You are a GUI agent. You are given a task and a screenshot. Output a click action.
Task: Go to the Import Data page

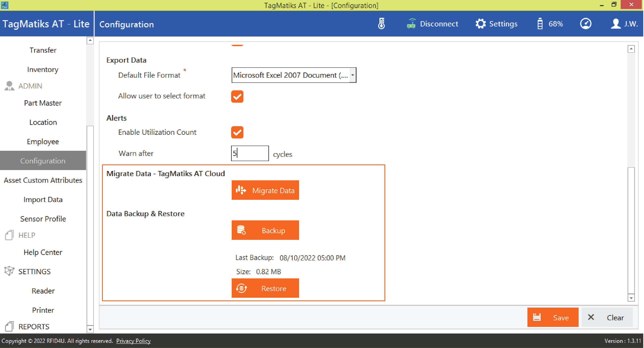tap(43, 199)
